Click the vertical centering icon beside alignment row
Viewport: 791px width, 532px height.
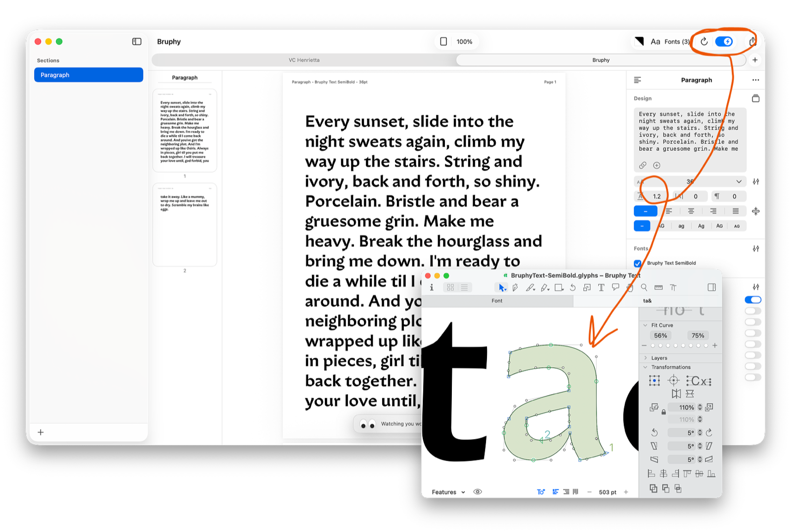tap(756, 211)
